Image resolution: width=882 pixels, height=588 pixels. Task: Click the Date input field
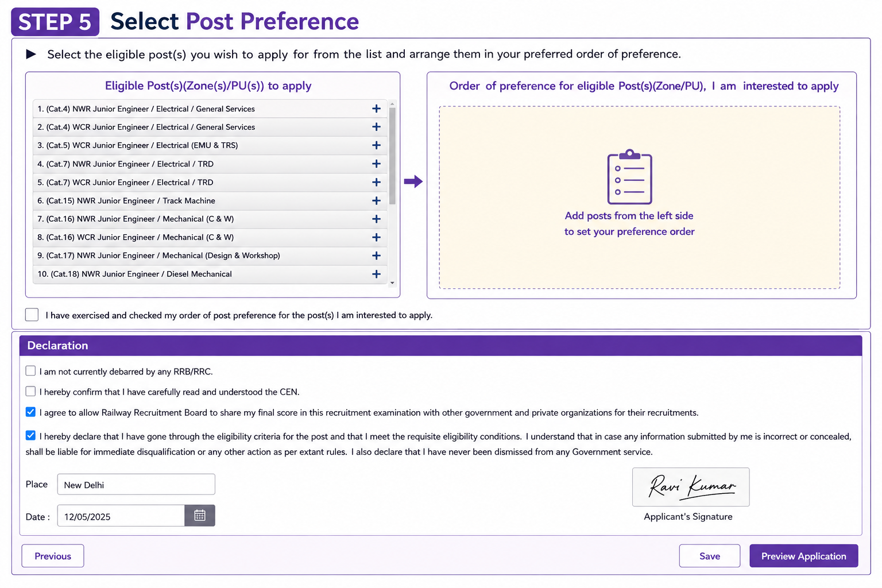[121, 516]
